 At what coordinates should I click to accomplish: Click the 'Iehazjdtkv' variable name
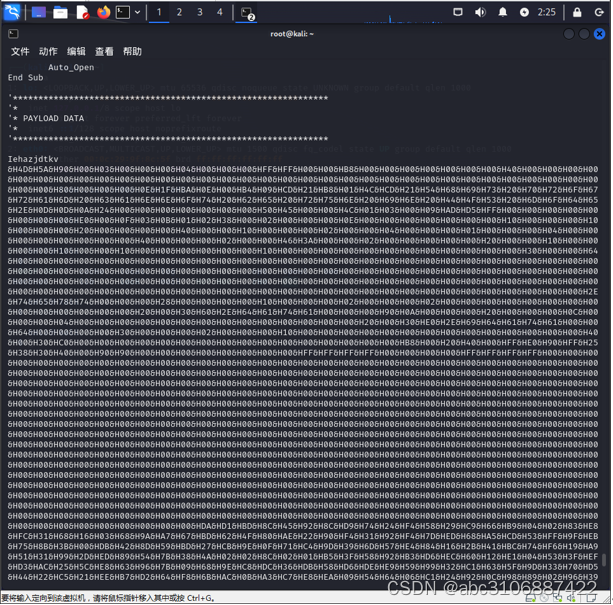[33, 159]
